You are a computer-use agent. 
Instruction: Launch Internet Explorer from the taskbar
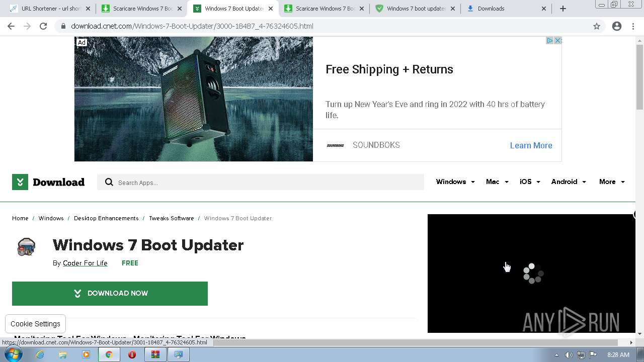(40, 354)
